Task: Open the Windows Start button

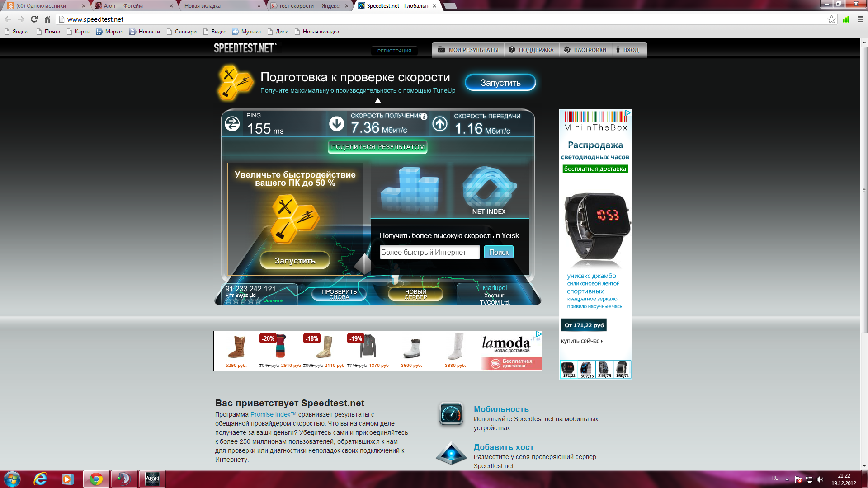Action: 12,479
